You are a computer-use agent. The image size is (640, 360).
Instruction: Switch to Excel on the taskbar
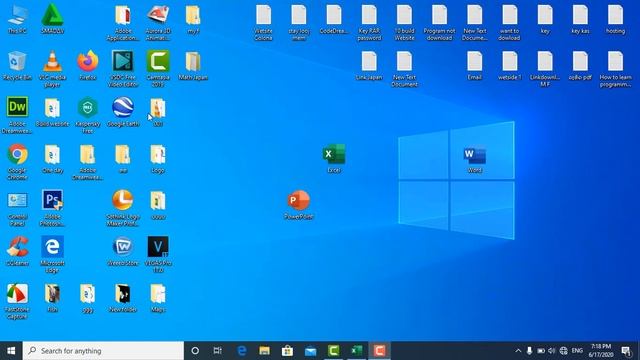pos(356,351)
